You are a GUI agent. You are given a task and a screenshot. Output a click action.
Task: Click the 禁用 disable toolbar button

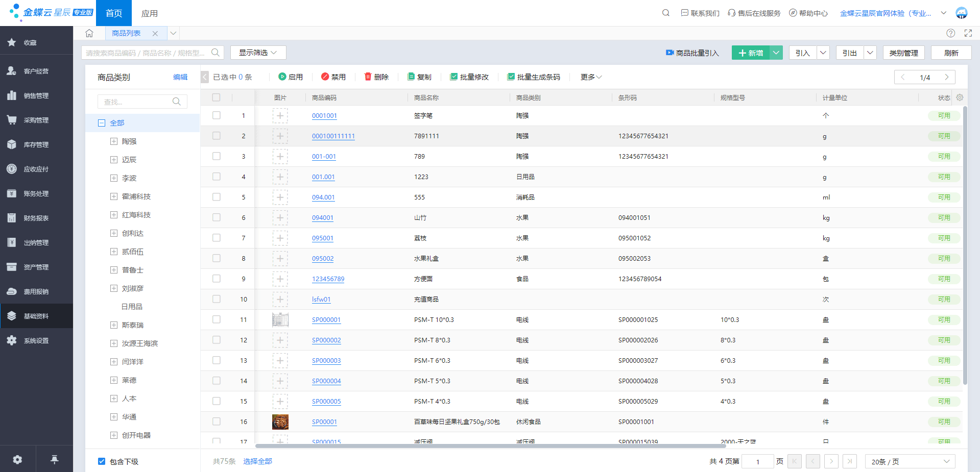(x=333, y=77)
